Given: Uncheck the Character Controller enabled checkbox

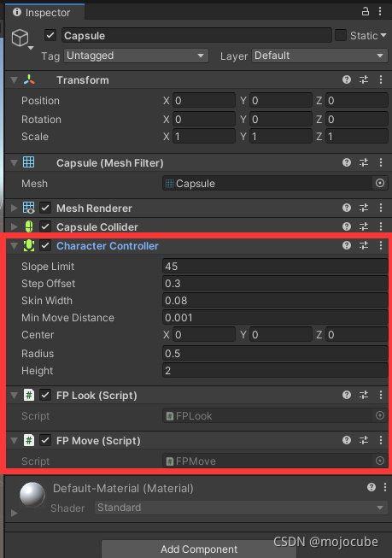Looking at the screenshot, I should click(45, 245).
